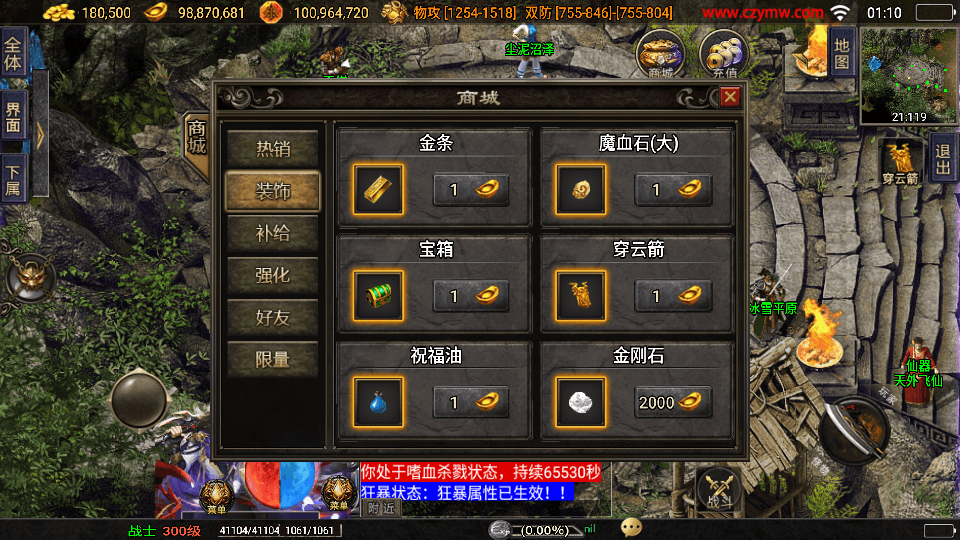This screenshot has width=960, height=540.
Task: Select the 金条 gold bar item icon
Action: (378, 190)
